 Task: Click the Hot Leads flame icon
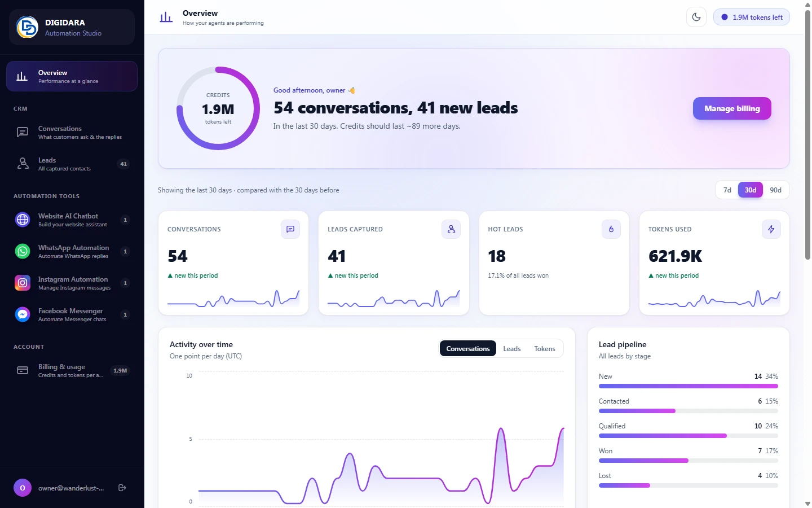pos(611,229)
